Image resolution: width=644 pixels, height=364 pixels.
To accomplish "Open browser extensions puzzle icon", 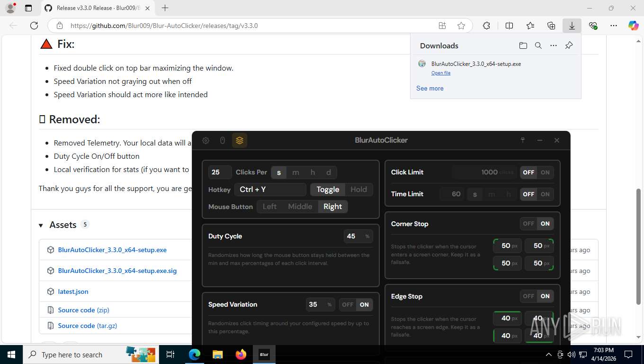I will (x=486, y=26).
